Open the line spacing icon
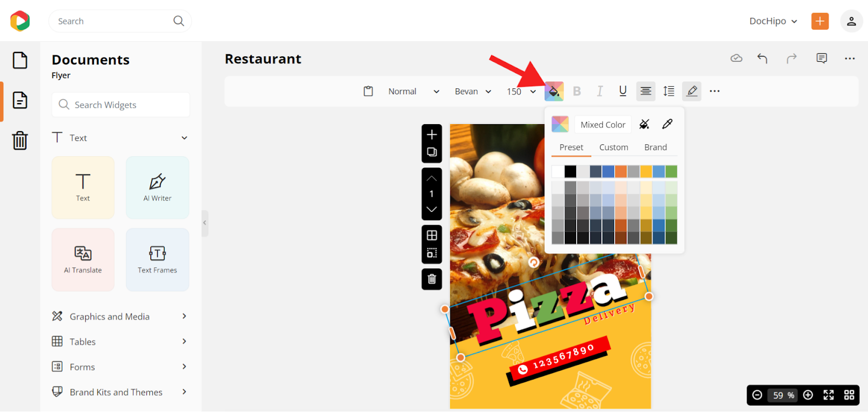Screen dimensions: 868x412 click(x=669, y=91)
